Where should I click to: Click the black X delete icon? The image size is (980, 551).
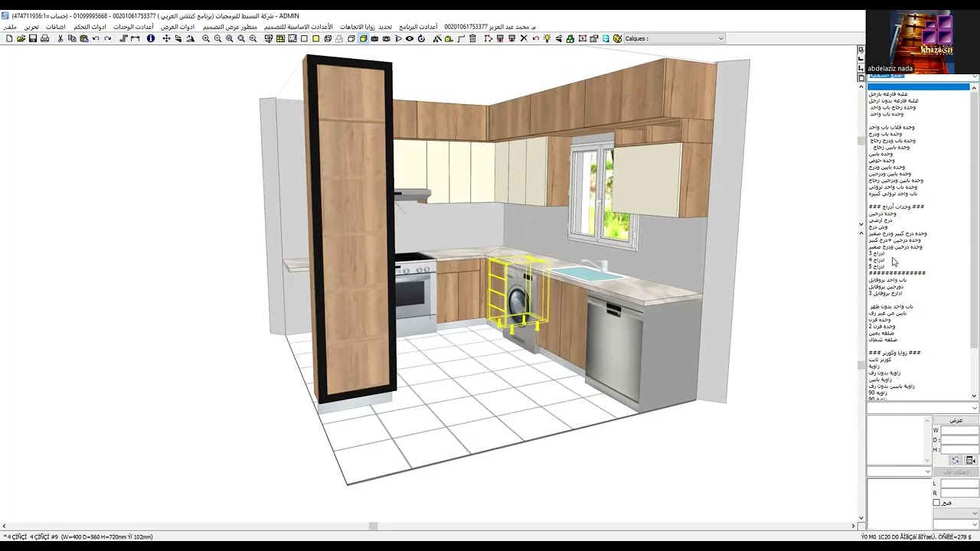pyautogui.click(x=524, y=38)
